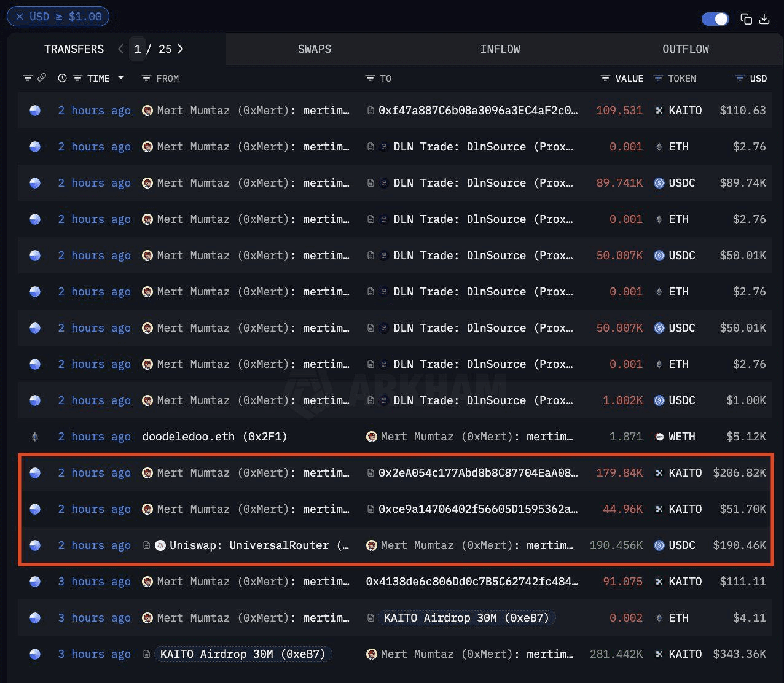The height and width of the screenshot is (683, 784).
Task: Switch to the INFLOW tab
Action: click(500, 49)
